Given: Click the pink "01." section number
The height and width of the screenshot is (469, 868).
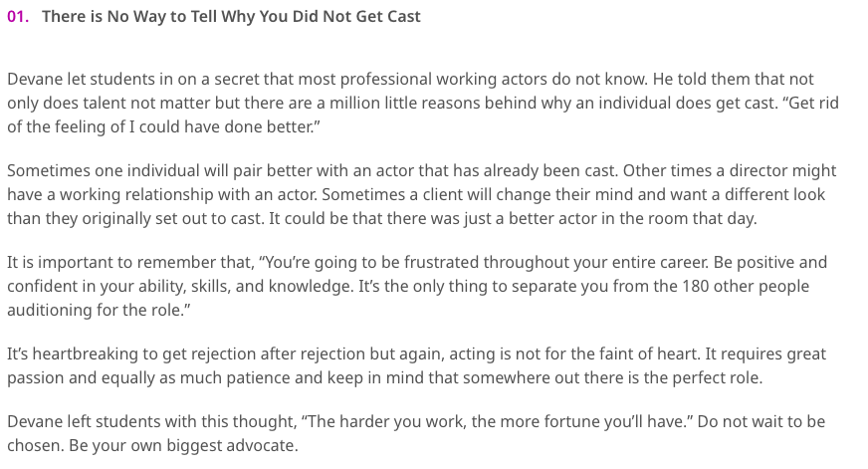Looking at the screenshot, I should point(18,17).
